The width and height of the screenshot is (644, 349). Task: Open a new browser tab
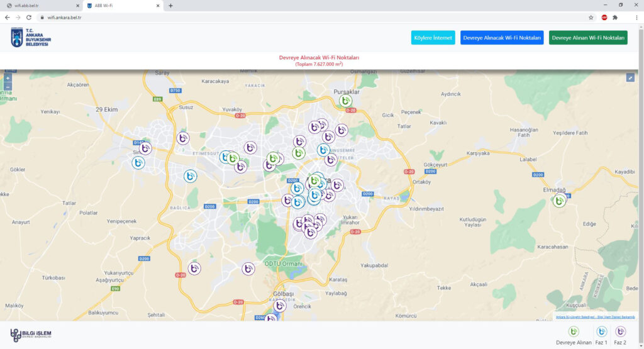coord(170,6)
